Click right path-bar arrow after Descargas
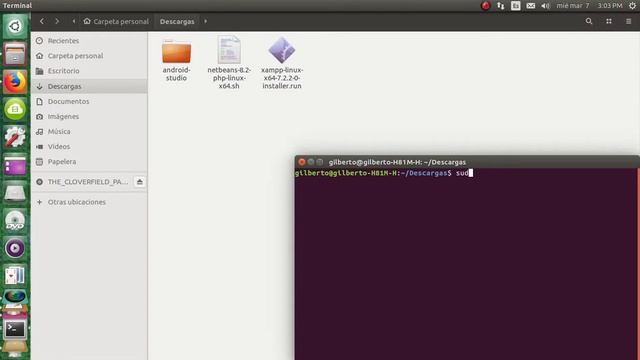This screenshot has height=360, width=640. (x=205, y=21)
